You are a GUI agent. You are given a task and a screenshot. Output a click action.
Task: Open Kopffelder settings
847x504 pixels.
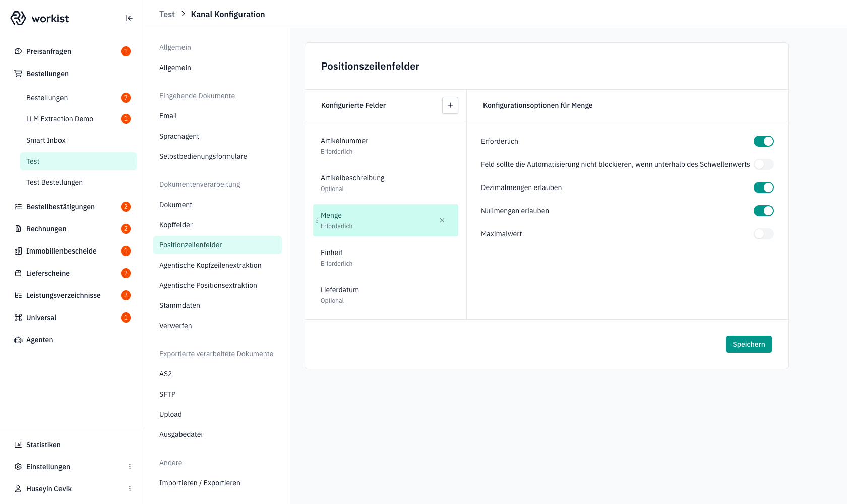point(217,225)
